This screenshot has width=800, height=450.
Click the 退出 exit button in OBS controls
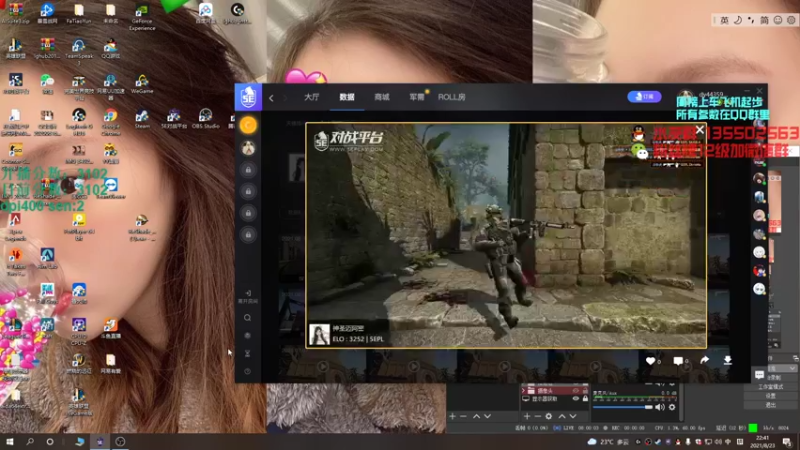point(770,405)
